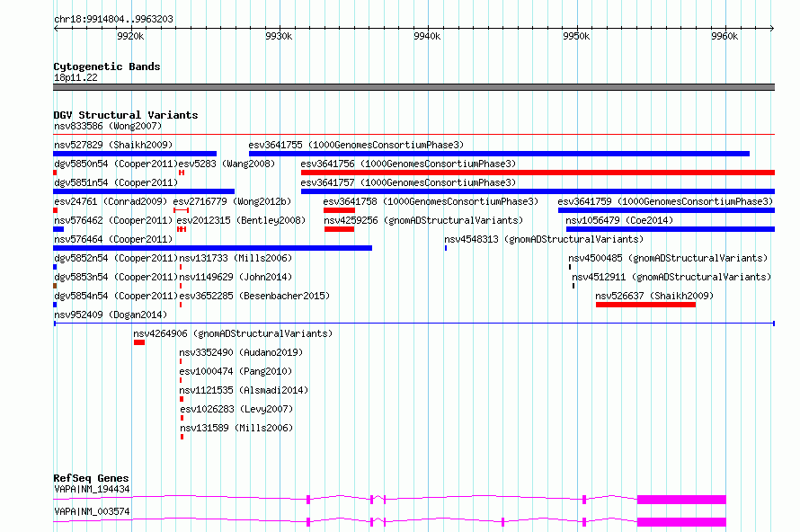Open esv1026283 (Levy2007) label
The image size is (800, 532).
(x=236, y=409)
